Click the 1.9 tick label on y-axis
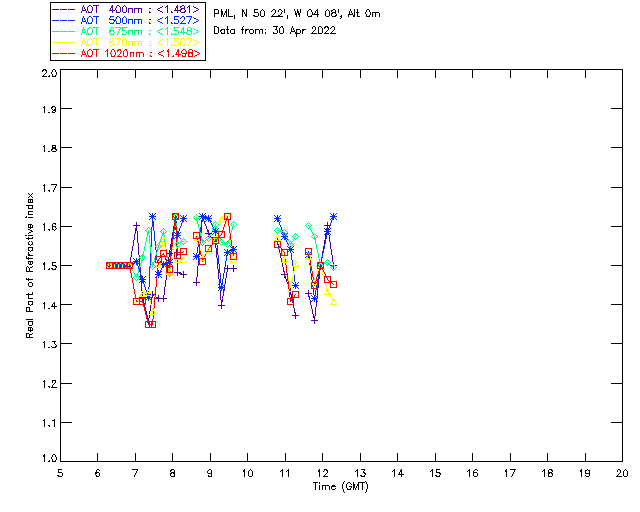Viewport: 640px width, 512px height. pyautogui.click(x=47, y=112)
